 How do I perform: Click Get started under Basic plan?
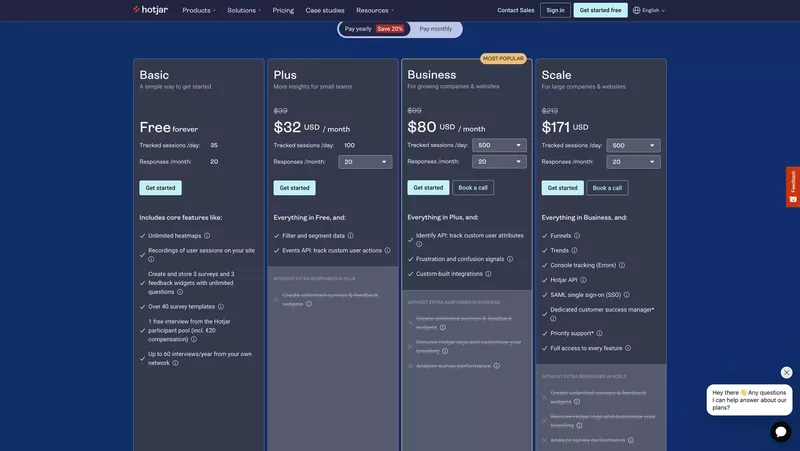pos(160,188)
